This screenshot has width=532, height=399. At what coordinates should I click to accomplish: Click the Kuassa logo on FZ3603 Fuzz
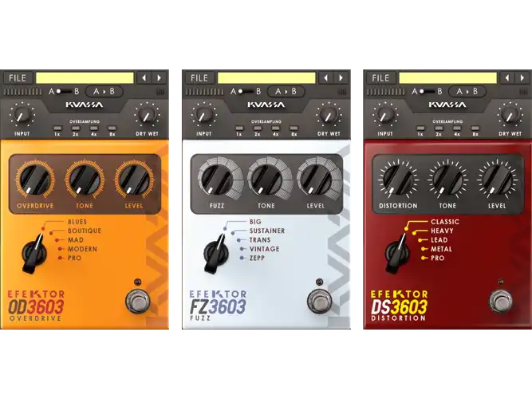(x=266, y=105)
